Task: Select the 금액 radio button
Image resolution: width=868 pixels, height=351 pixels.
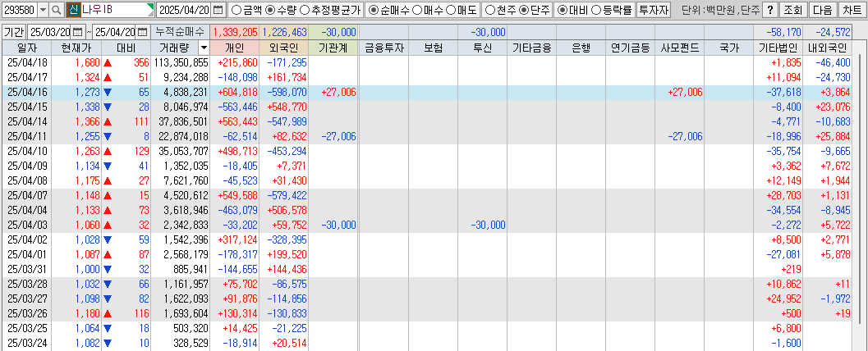Action: [x=235, y=9]
